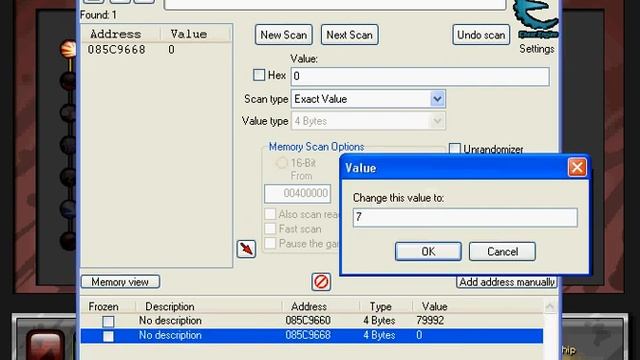The width and height of the screenshot is (640, 360).
Task: Select the 16-Bit radio button
Action: coord(282,163)
